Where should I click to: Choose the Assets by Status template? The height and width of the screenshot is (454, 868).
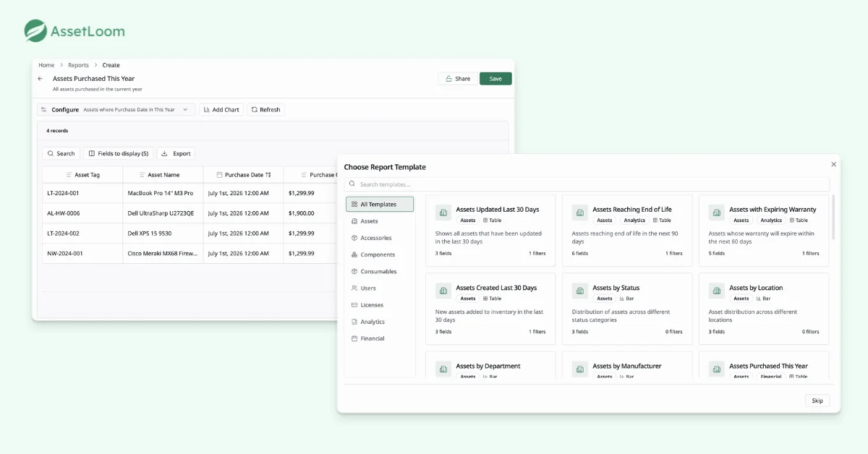627,309
